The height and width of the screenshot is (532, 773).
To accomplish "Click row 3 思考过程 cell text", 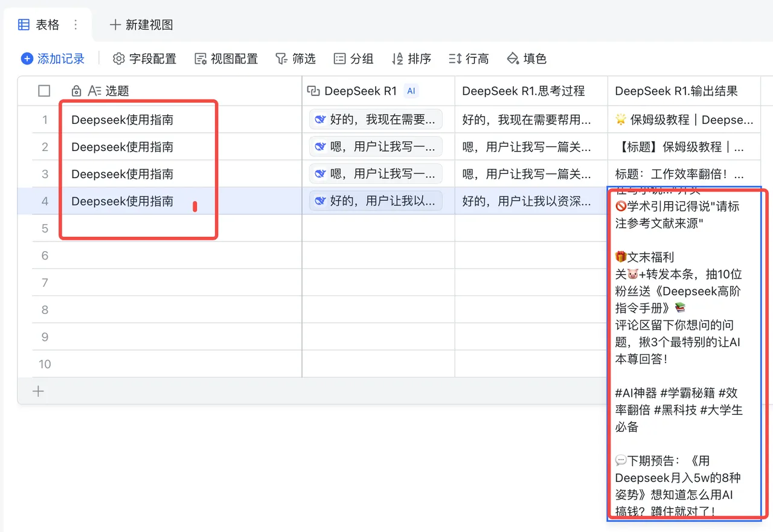I will point(527,174).
